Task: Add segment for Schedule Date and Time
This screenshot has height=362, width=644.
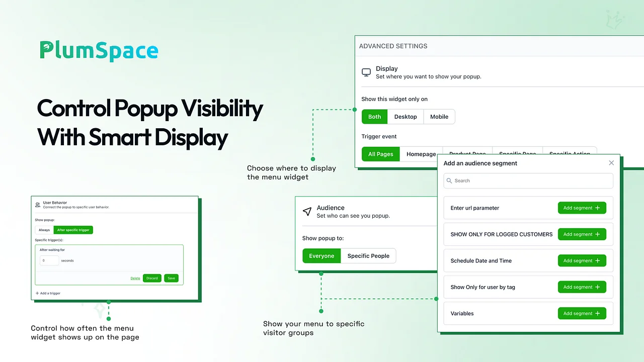Action: click(x=582, y=261)
